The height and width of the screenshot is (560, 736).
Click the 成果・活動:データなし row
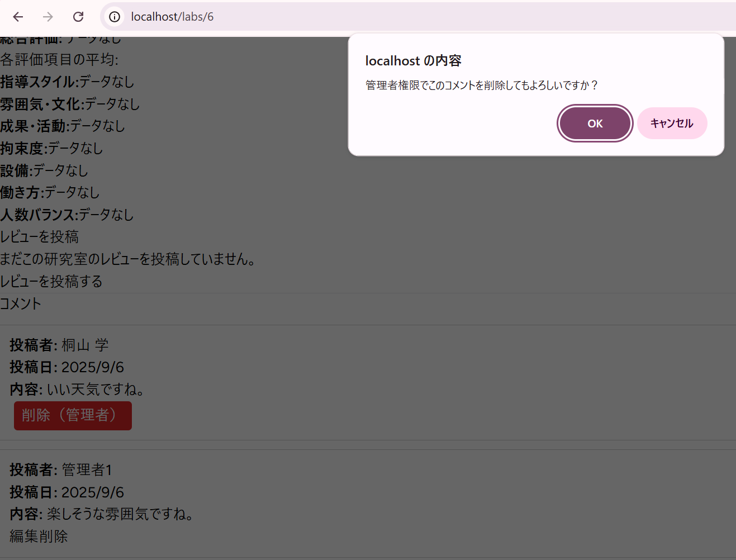(x=63, y=126)
